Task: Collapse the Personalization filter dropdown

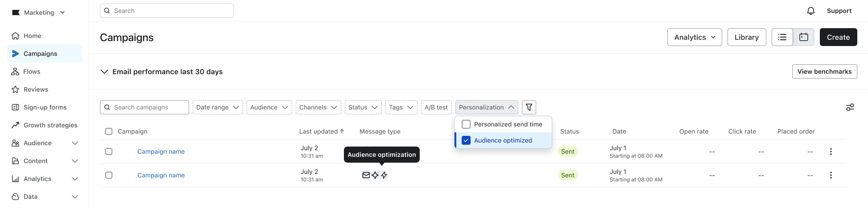Action: tap(487, 107)
